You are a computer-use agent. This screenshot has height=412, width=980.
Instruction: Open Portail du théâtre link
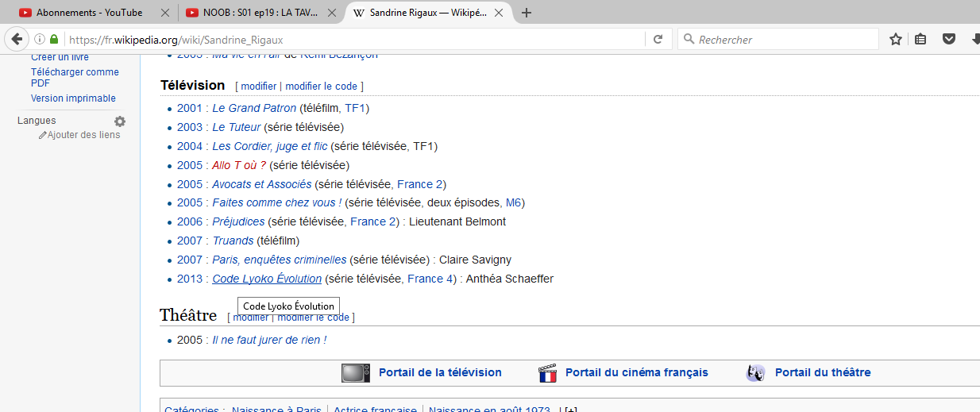tap(823, 372)
